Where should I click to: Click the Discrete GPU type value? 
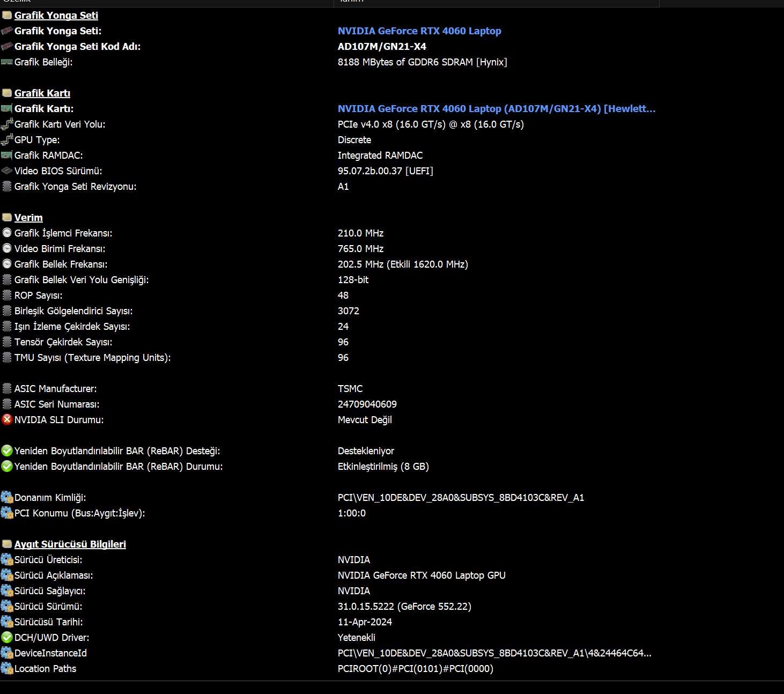tap(354, 140)
